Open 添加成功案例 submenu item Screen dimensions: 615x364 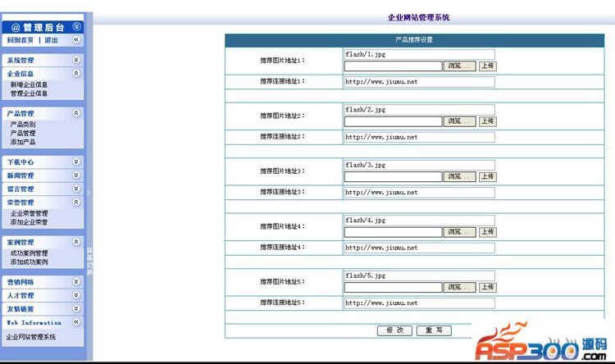[29, 262]
